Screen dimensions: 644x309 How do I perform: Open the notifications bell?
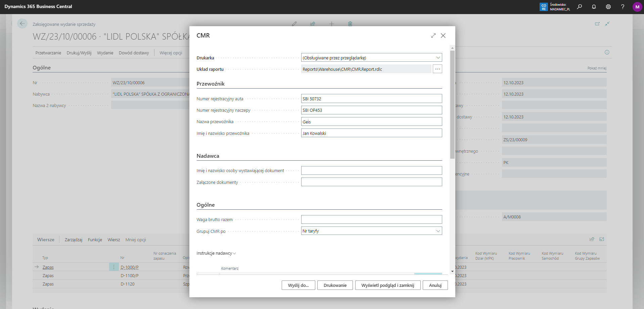(594, 7)
